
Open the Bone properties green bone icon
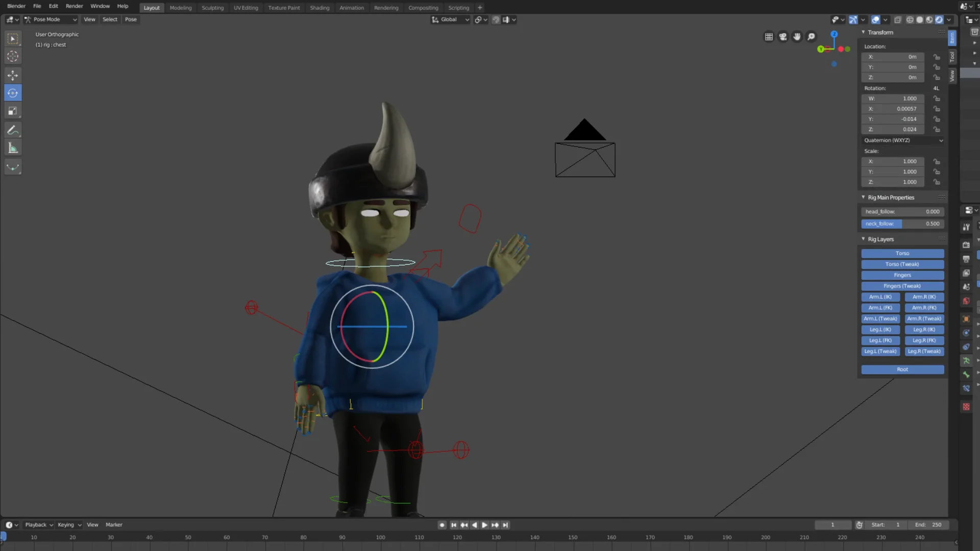(966, 374)
